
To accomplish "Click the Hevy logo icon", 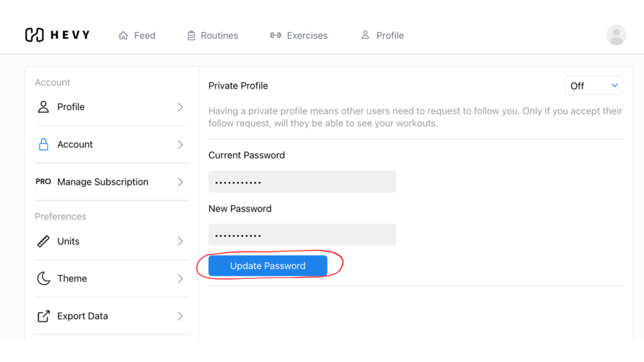I will [35, 35].
